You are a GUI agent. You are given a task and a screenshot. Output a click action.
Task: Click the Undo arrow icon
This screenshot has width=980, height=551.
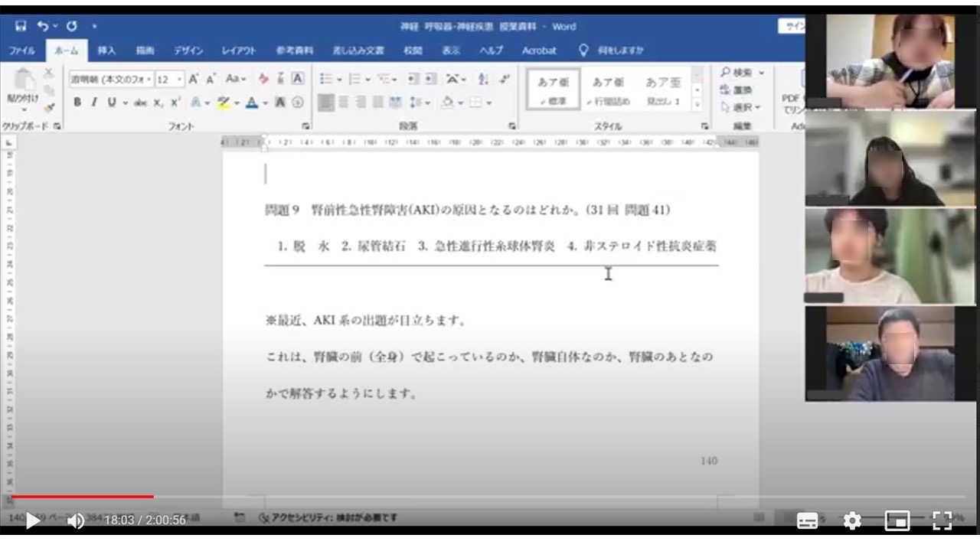click(x=43, y=26)
